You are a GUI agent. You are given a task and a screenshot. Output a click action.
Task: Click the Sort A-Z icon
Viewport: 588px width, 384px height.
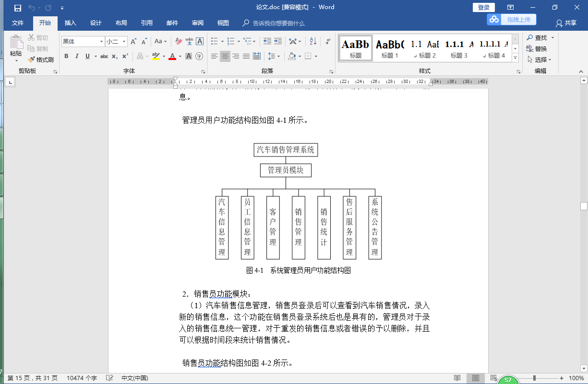312,42
